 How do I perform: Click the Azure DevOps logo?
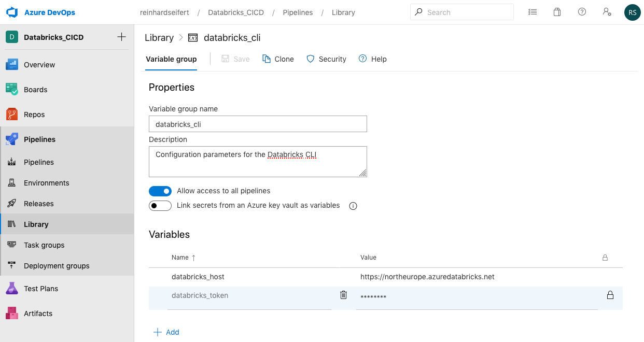coord(12,12)
